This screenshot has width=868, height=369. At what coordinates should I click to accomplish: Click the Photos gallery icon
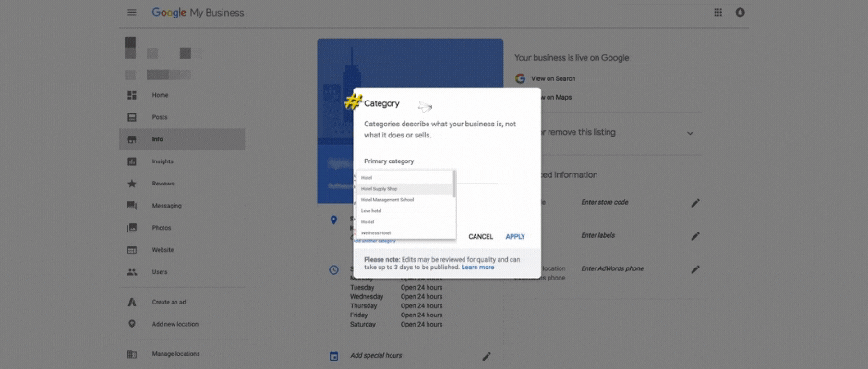pyautogui.click(x=132, y=228)
